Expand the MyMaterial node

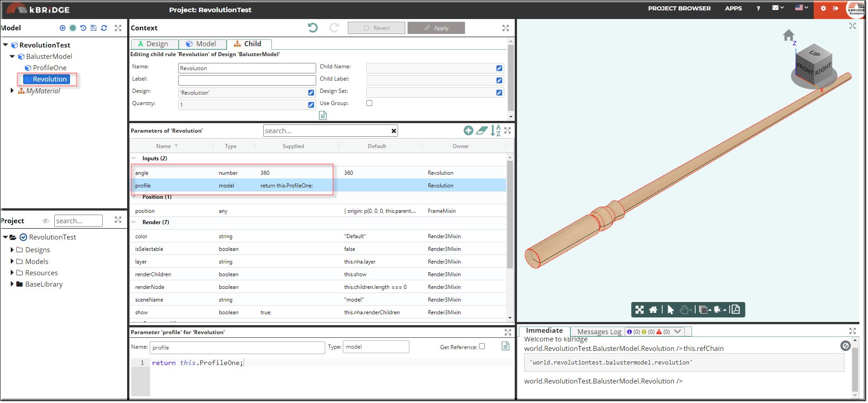[x=12, y=91]
